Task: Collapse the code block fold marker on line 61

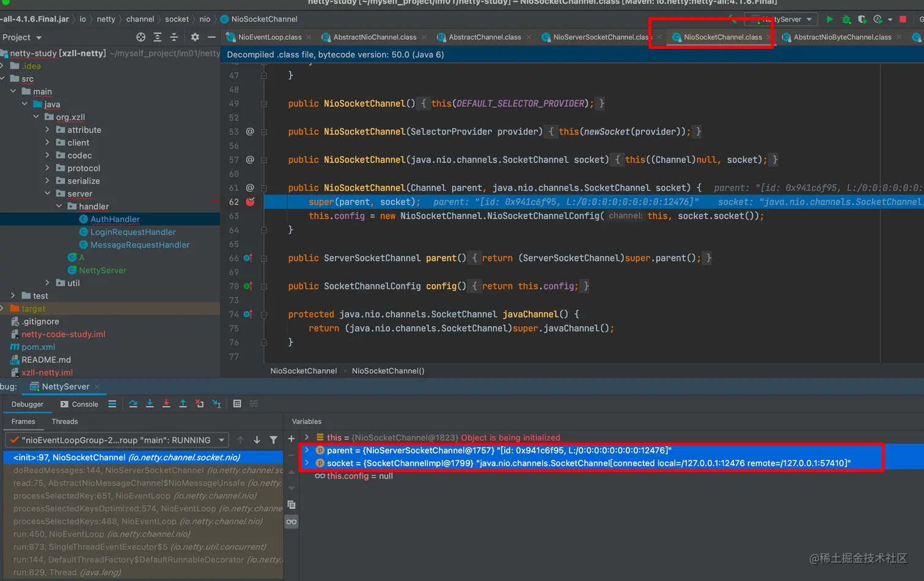Action: [264, 188]
